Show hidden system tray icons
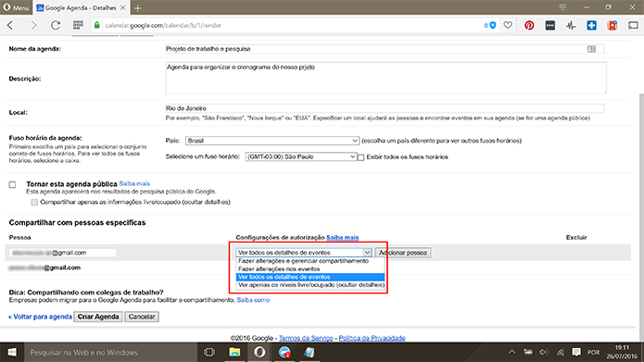 (x=511, y=352)
